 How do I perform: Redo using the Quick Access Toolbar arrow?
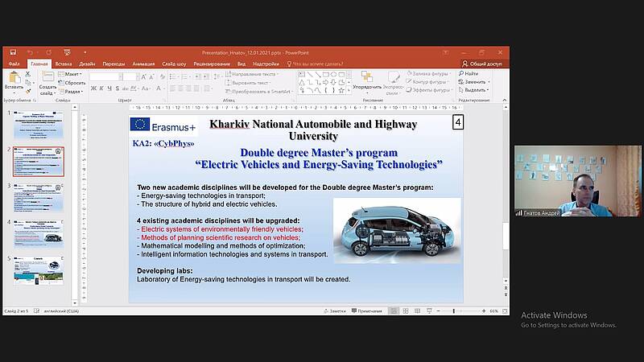(x=49, y=52)
